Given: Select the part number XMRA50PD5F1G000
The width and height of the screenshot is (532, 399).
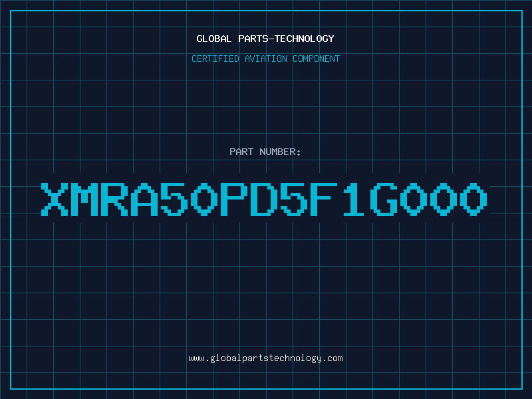Looking at the screenshot, I should [264, 199].
